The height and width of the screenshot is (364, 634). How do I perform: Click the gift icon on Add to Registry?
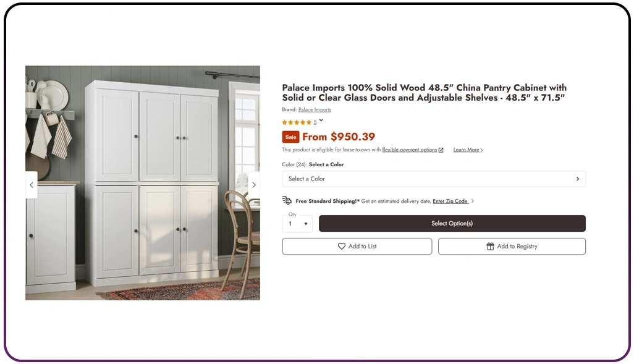click(490, 247)
